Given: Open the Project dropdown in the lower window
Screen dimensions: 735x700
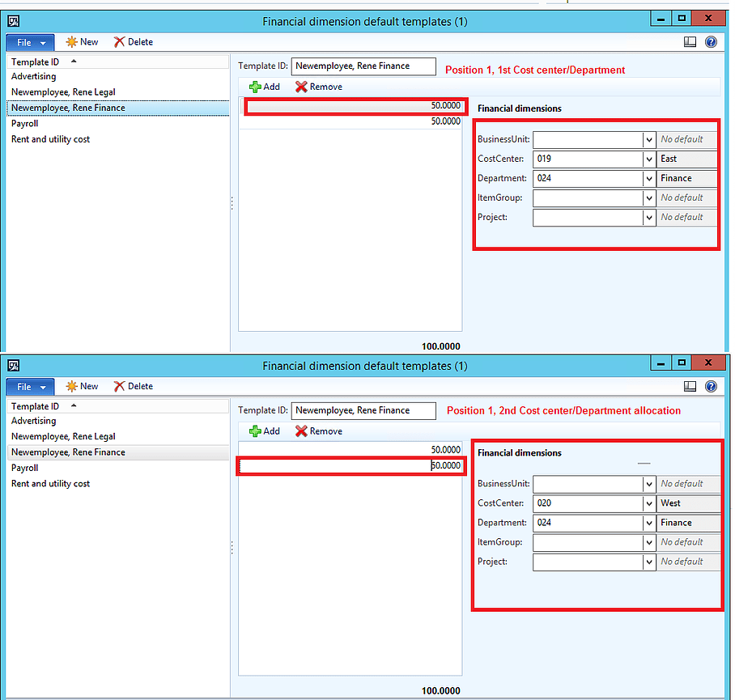Looking at the screenshot, I should [651, 562].
